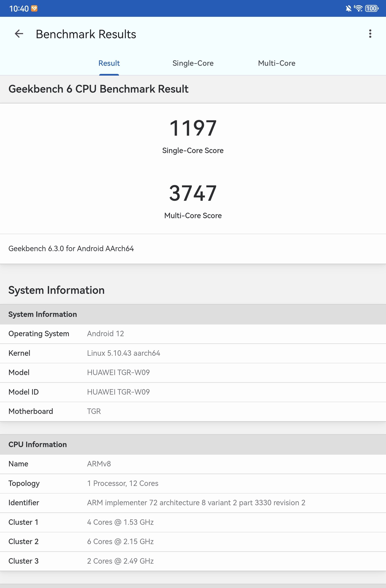Select the Topology label
This screenshot has width=386, height=588.
(x=24, y=483)
